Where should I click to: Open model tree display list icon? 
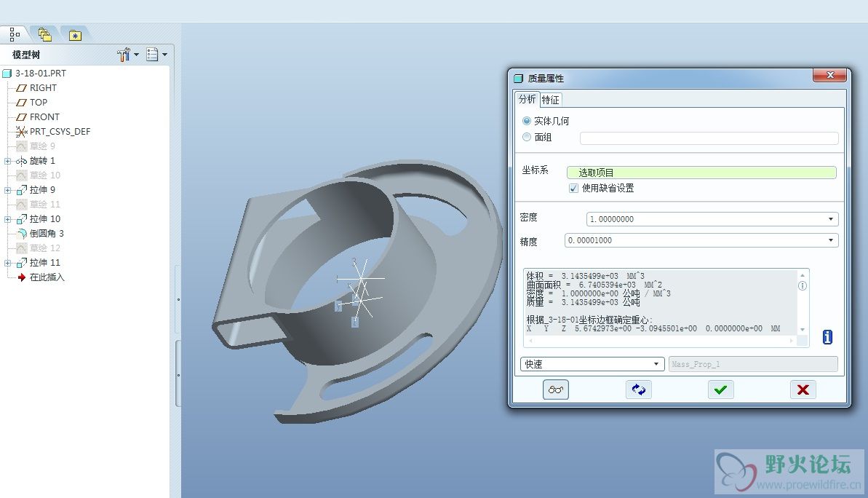tap(152, 55)
